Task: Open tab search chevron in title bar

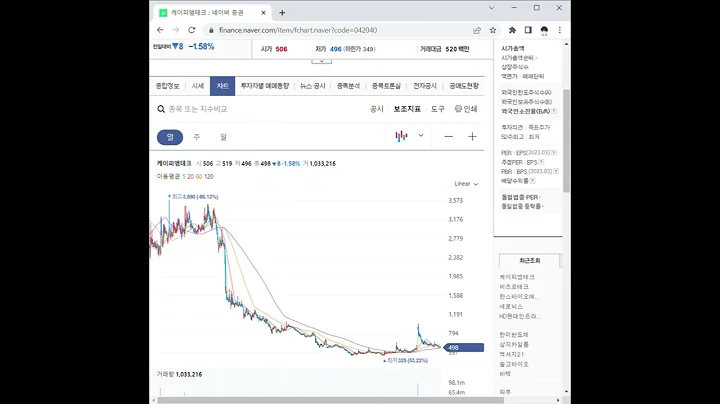Action: pyautogui.click(x=491, y=8)
